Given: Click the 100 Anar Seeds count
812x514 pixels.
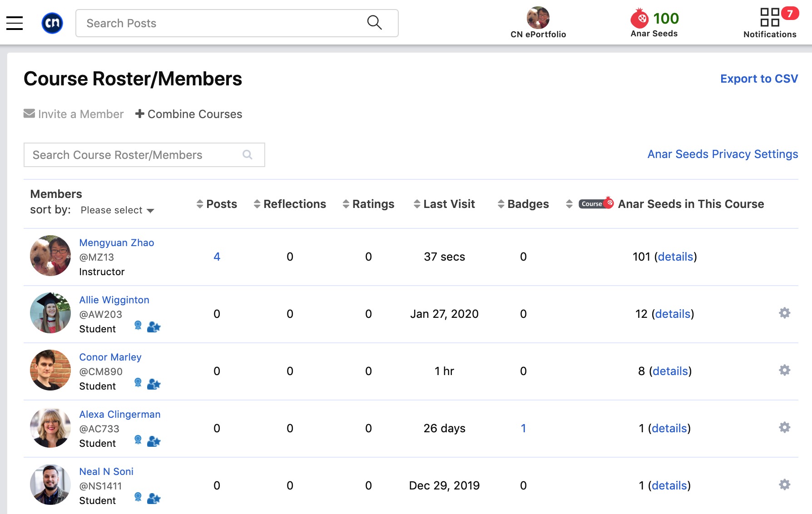Looking at the screenshot, I should 666,18.
